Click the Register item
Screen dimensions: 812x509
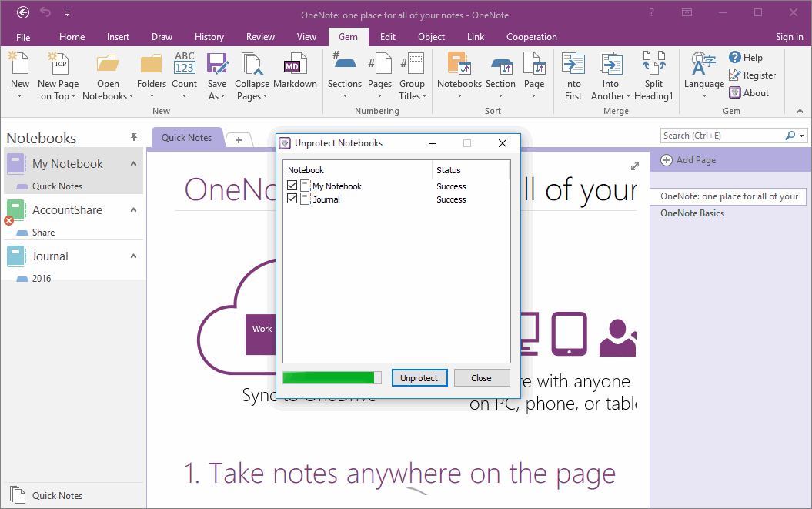click(753, 75)
